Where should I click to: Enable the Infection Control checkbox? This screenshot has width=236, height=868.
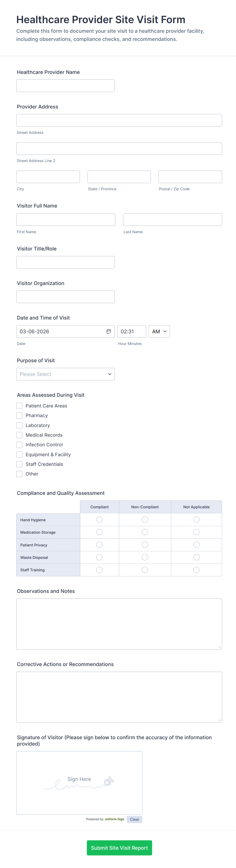[x=20, y=445]
